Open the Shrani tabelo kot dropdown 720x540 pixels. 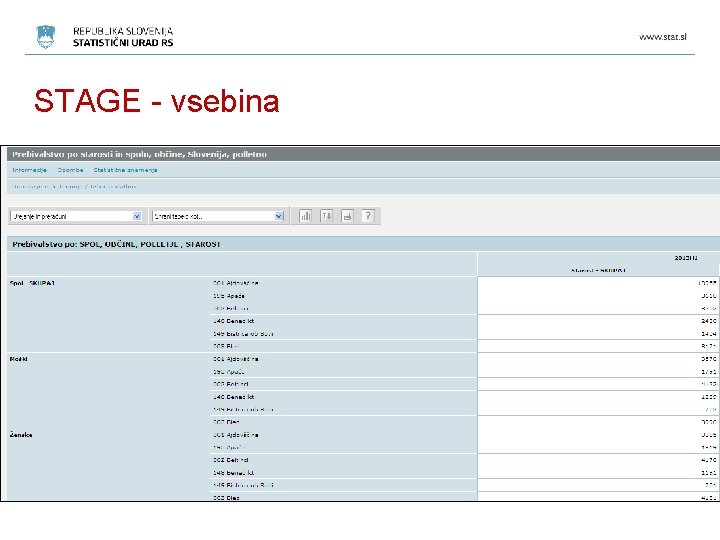(x=218, y=216)
